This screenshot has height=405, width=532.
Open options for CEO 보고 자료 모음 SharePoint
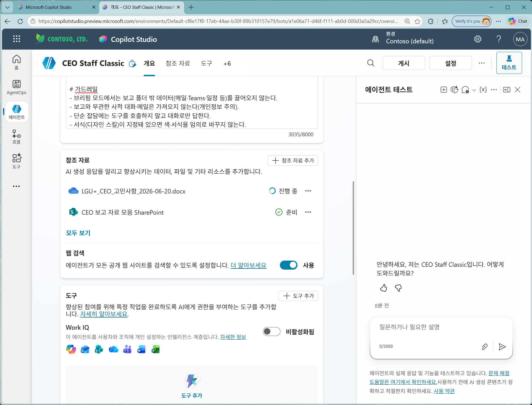click(308, 212)
